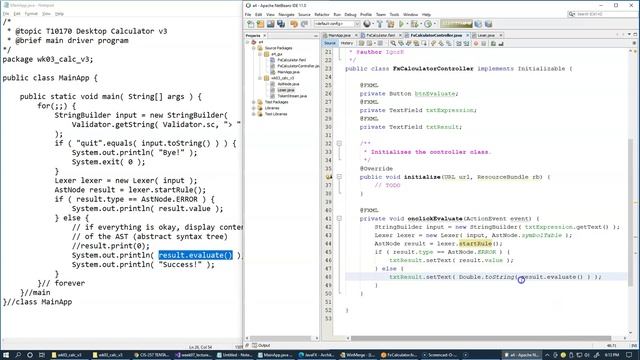
Task: Switch to FxCalculator.fxml editor tab
Action: (x=380, y=36)
